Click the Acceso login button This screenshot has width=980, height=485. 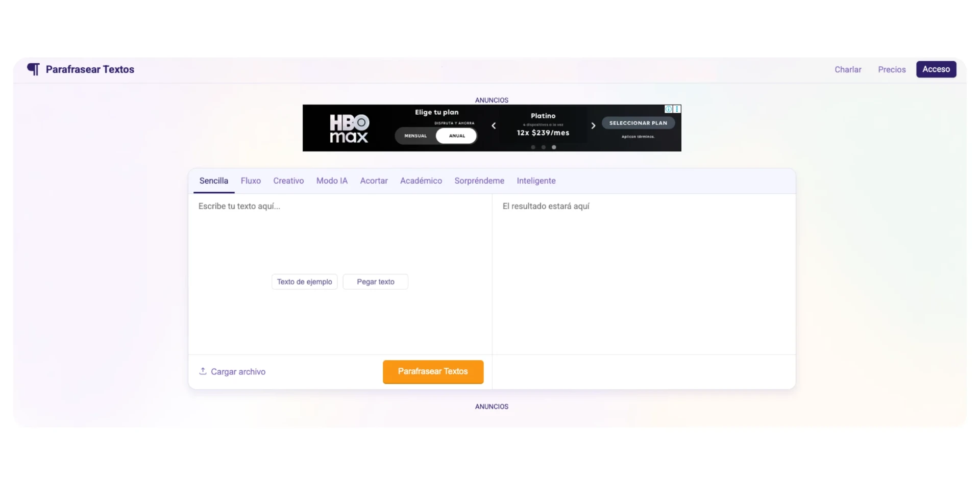click(x=936, y=69)
